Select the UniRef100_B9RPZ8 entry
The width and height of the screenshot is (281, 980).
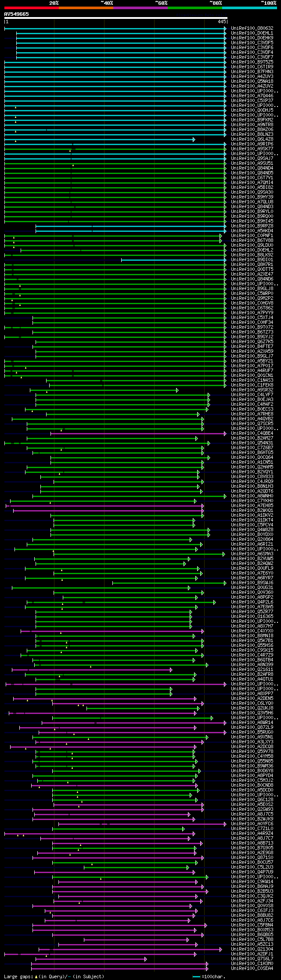pos(252,226)
